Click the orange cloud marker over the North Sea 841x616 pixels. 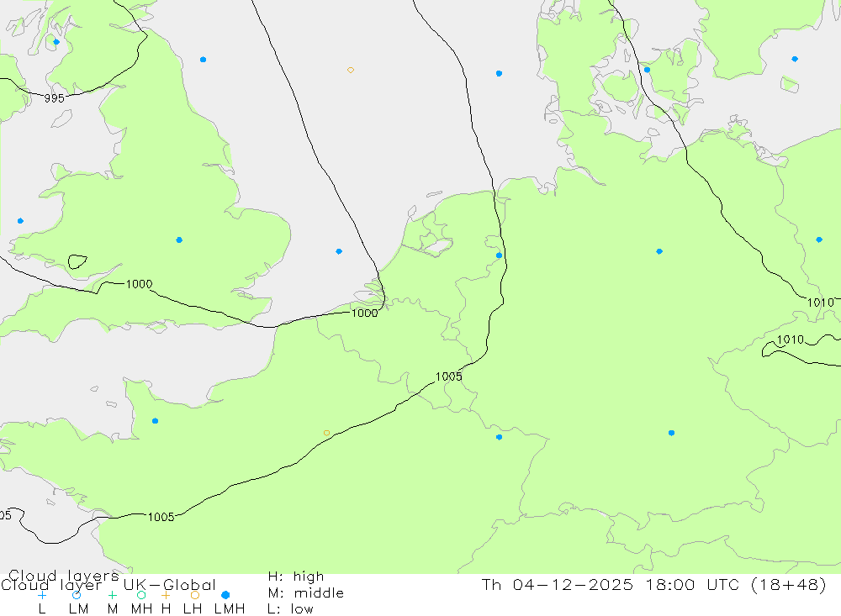[351, 70]
